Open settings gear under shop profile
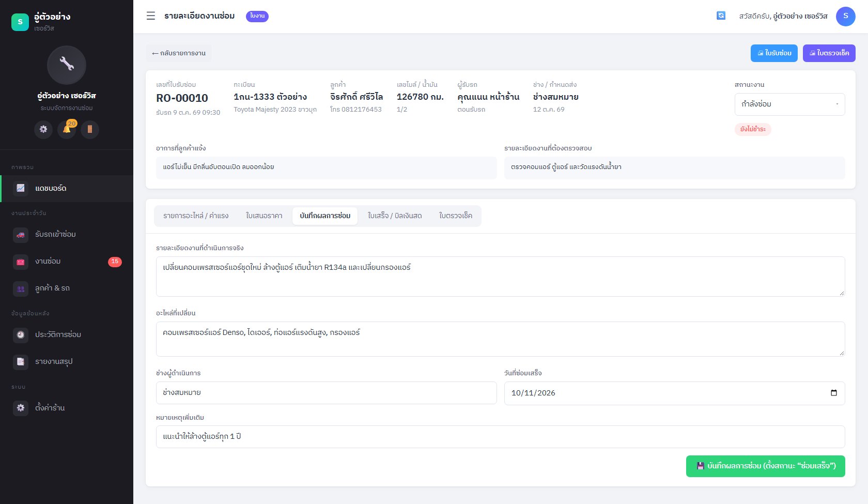Screen dimensions: 868x504 tap(43, 129)
